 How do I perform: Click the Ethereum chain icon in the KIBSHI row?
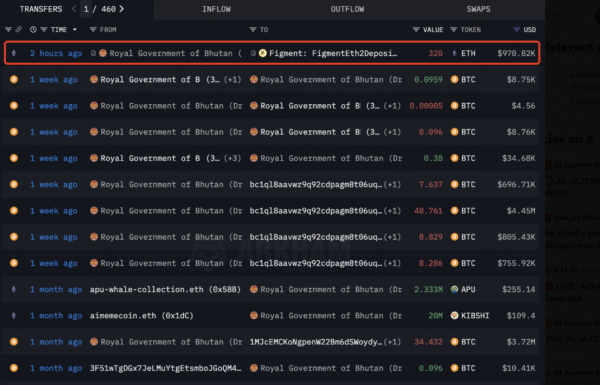tap(14, 316)
